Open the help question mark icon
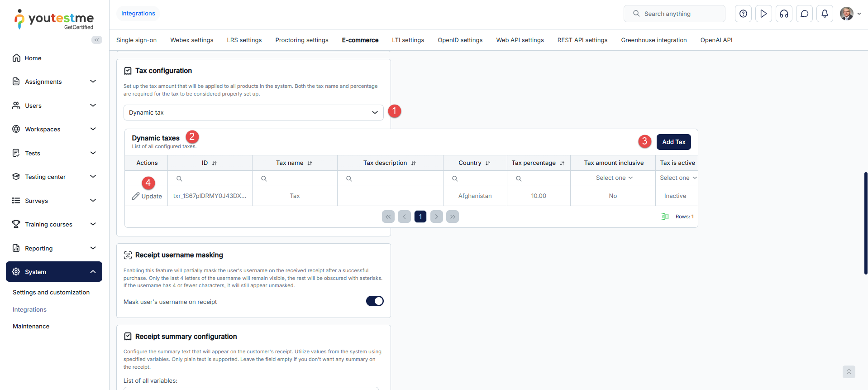The height and width of the screenshot is (390, 868). tap(743, 14)
